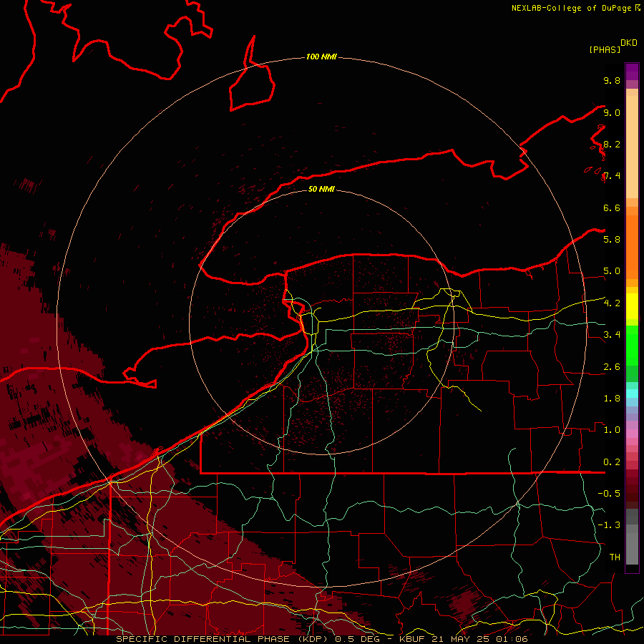The height and width of the screenshot is (644, 644).
Task: Click the Specific Differential Phase caption text
Action: pos(321,639)
